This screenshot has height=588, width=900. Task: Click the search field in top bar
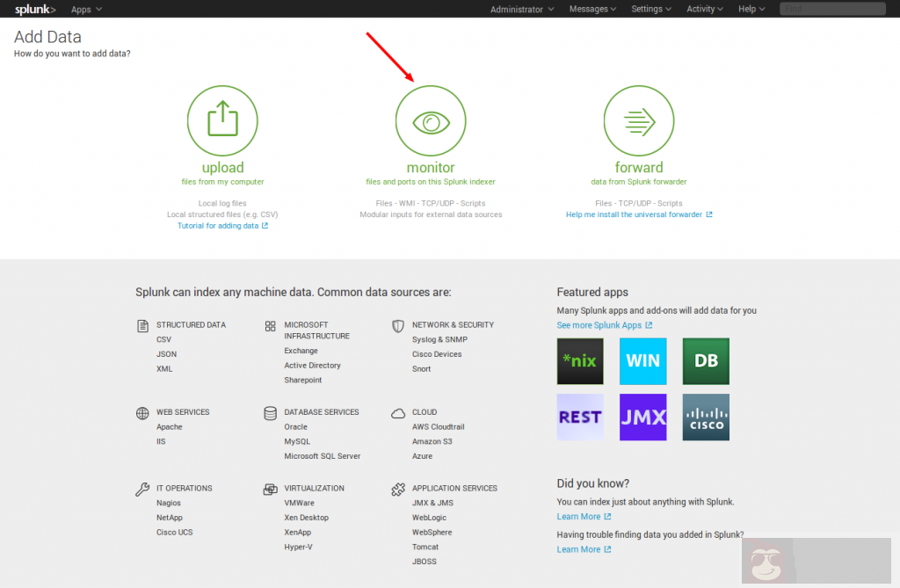pyautogui.click(x=831, y=9)
